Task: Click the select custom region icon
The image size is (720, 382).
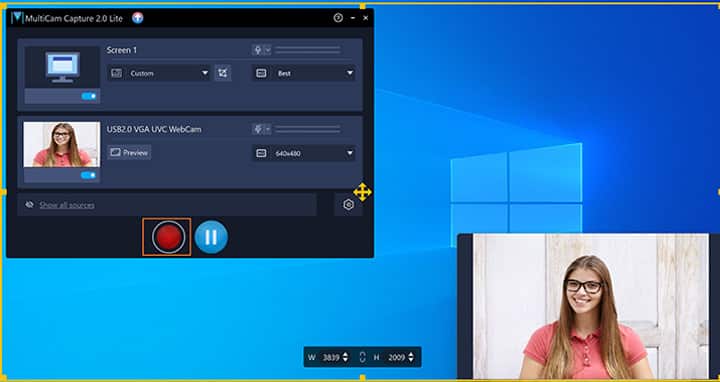Action: pos(223,73)
